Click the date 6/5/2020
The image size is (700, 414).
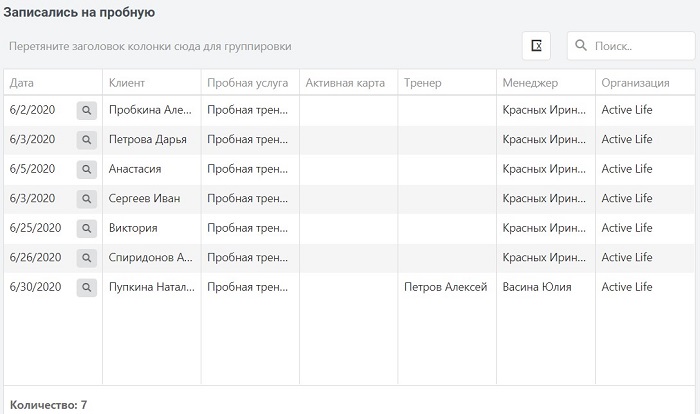click(x=33, y=169)
